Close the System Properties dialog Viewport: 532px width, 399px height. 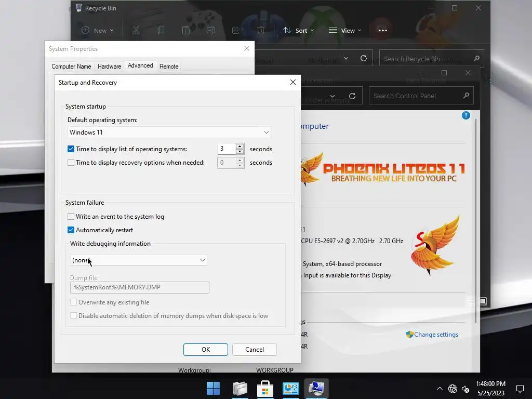coord(247,48)
